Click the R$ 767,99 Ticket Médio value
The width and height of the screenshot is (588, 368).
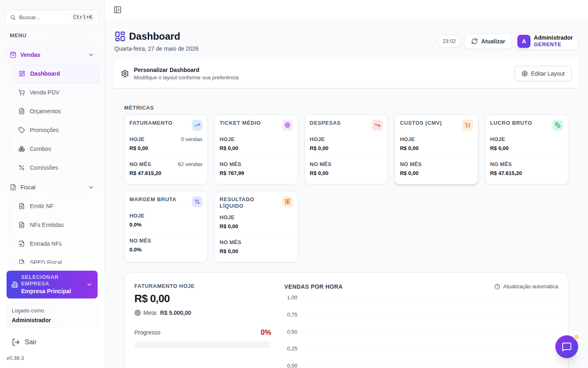(232, 173)
